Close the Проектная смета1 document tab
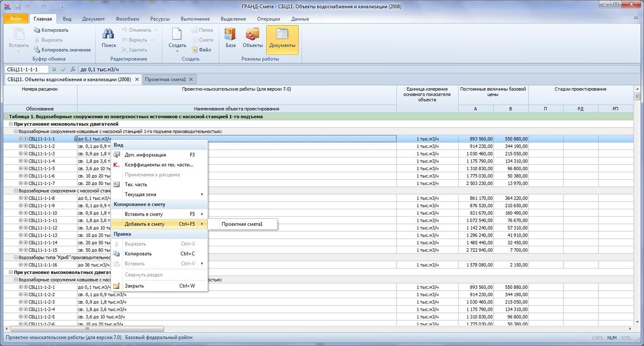This screenshot has width=644, height=346. [191, 79]
